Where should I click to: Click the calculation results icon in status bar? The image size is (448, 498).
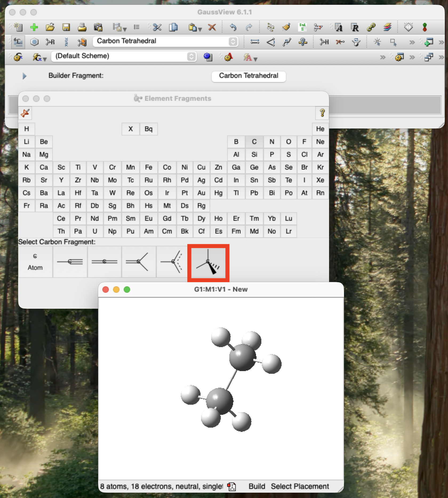pyautogui.click(x=231, y=487)
